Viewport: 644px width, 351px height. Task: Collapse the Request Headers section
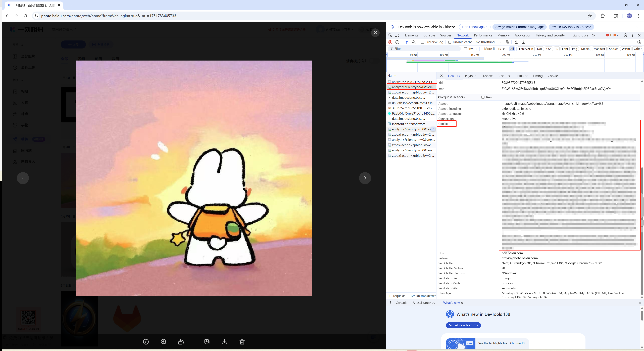451,97
